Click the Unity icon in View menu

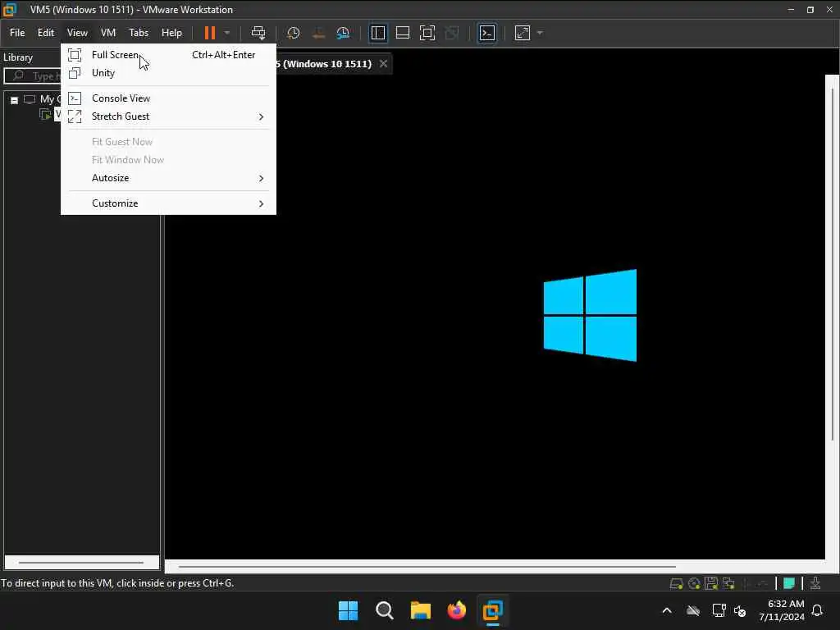[x=75, y=73]
